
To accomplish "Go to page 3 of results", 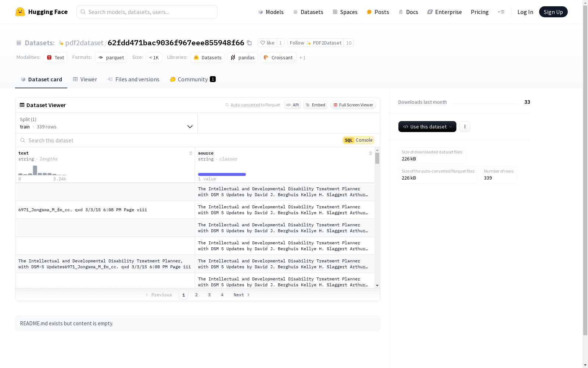I will [209, 295].
